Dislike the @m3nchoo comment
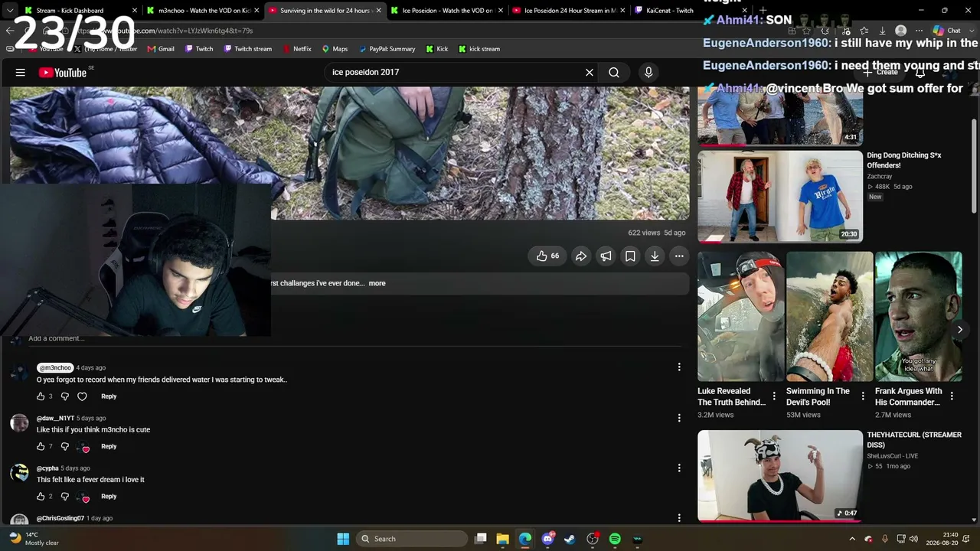The width and height of the screenshot is (980, 551). [x=64, y=396]
